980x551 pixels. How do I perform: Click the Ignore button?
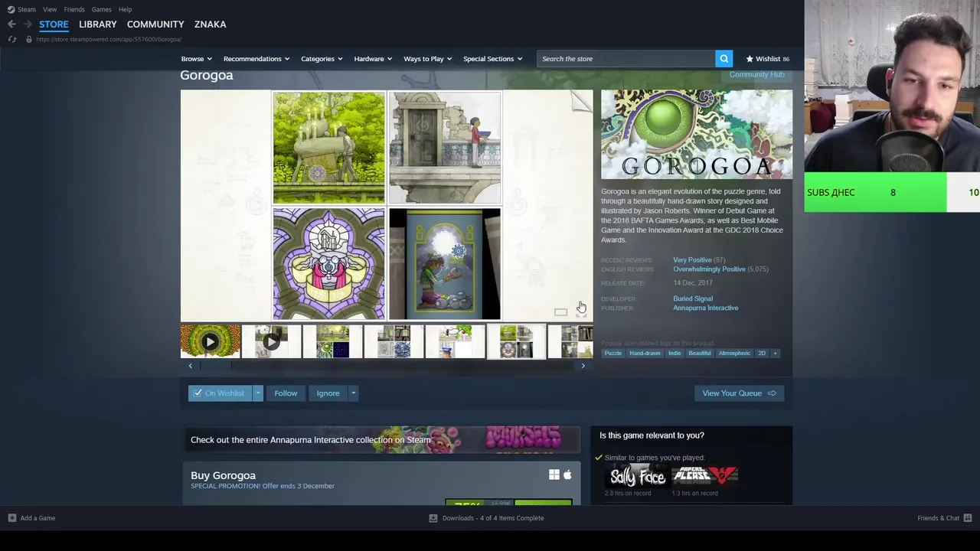pos(328,393)
